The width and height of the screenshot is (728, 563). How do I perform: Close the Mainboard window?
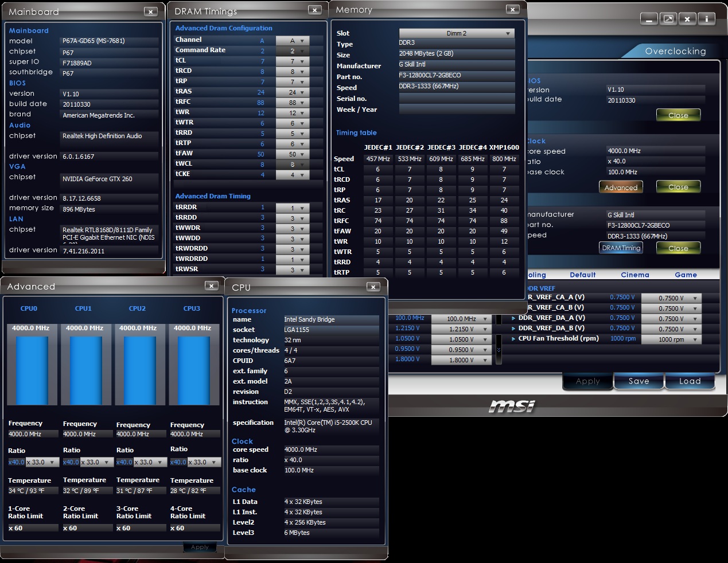150,11
